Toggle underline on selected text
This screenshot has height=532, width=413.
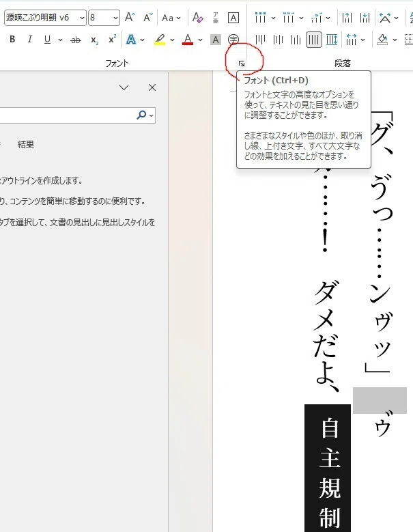click(48, 40)
